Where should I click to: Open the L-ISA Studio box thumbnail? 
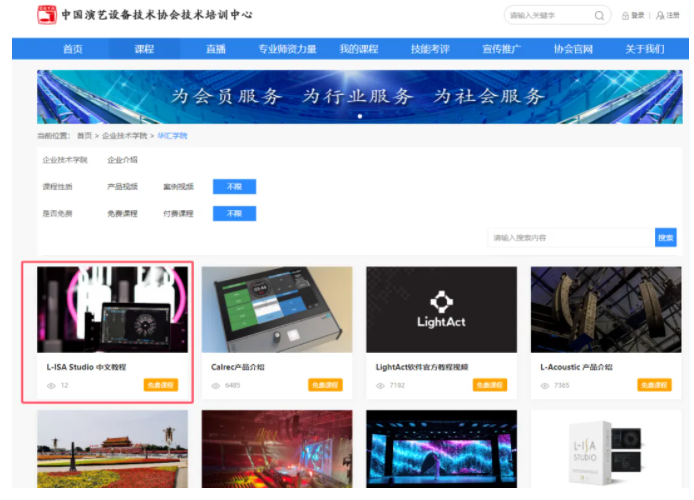pyautogui.click(x=606, y=449)
